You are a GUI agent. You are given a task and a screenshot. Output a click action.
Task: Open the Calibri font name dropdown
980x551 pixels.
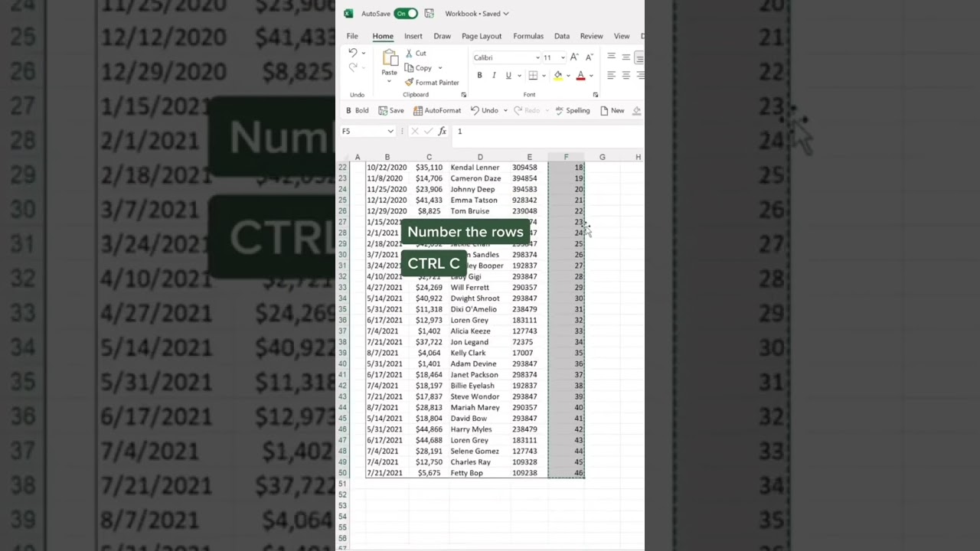click(537, 57)
